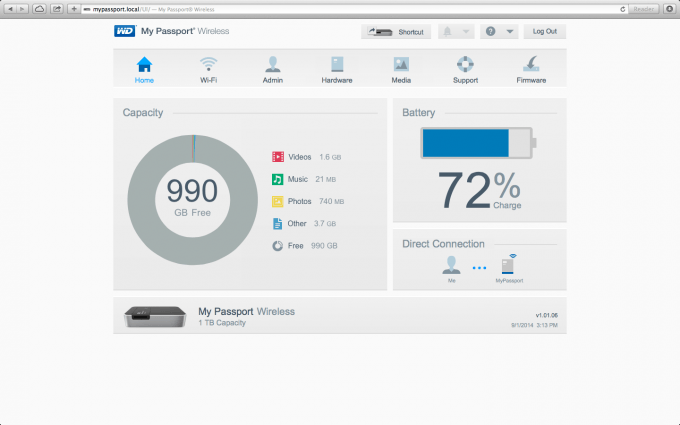Click the 990 GB Free text

click(192, 197)
